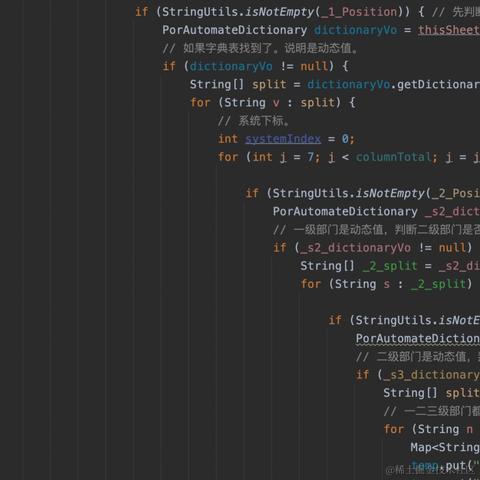Screen dimensions: 480x480
Task: Place cursor on _1_Position argument
Action: click(x=359, y=12)
